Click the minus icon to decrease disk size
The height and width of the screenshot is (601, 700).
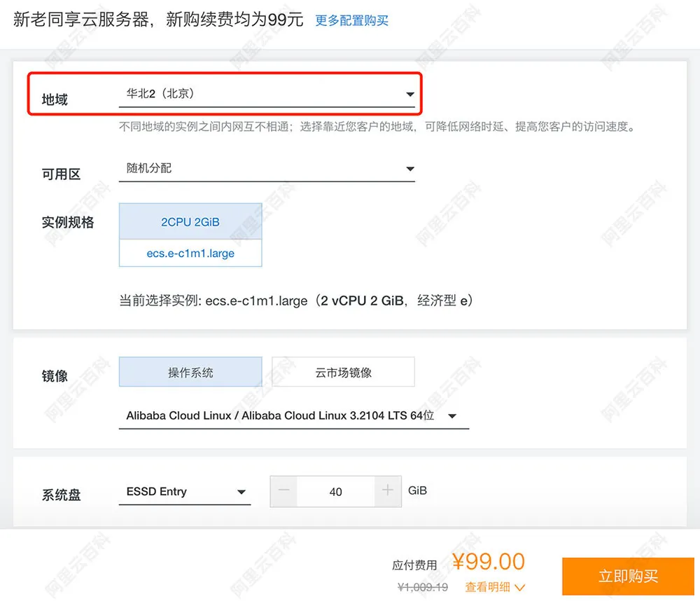click(x=283, y=491)
